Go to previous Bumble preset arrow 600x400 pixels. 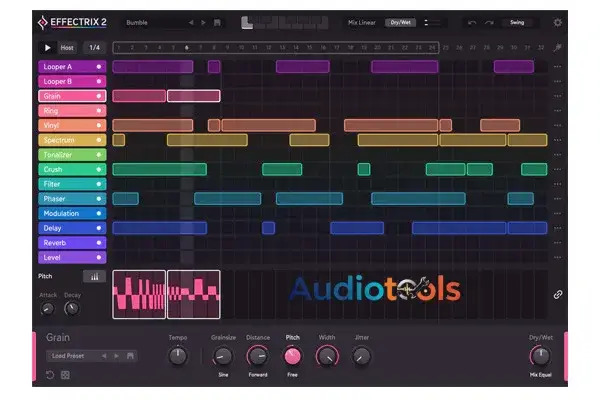pos(191,23)
